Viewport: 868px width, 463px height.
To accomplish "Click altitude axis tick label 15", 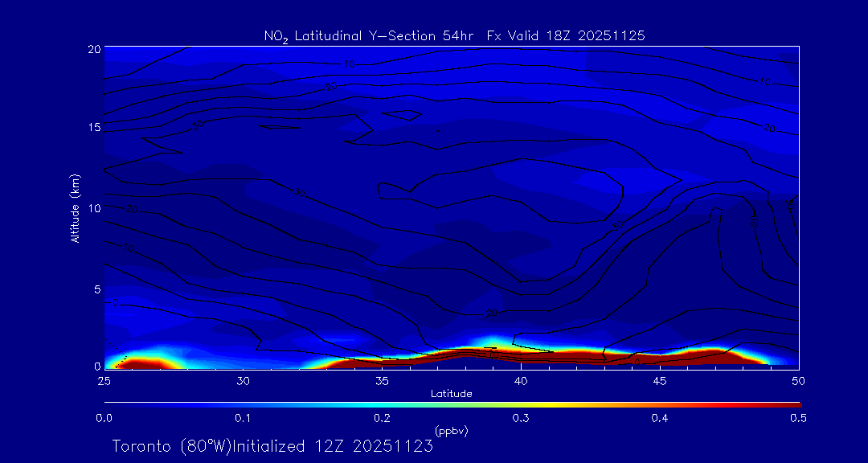I will coord(94,127).
